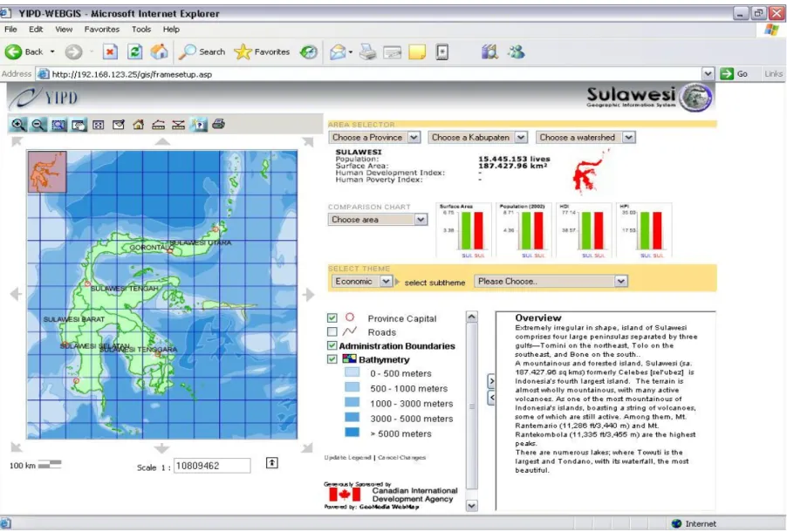This screenshot has width=787, height=532.
Task: Select the zoom in map tool
Action: (18, 125)
